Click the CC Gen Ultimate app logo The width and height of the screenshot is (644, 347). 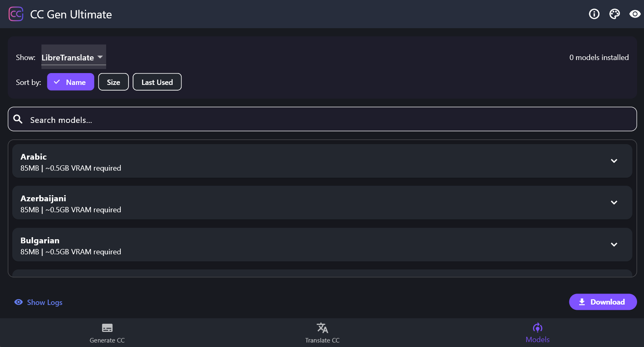(16, 14)
